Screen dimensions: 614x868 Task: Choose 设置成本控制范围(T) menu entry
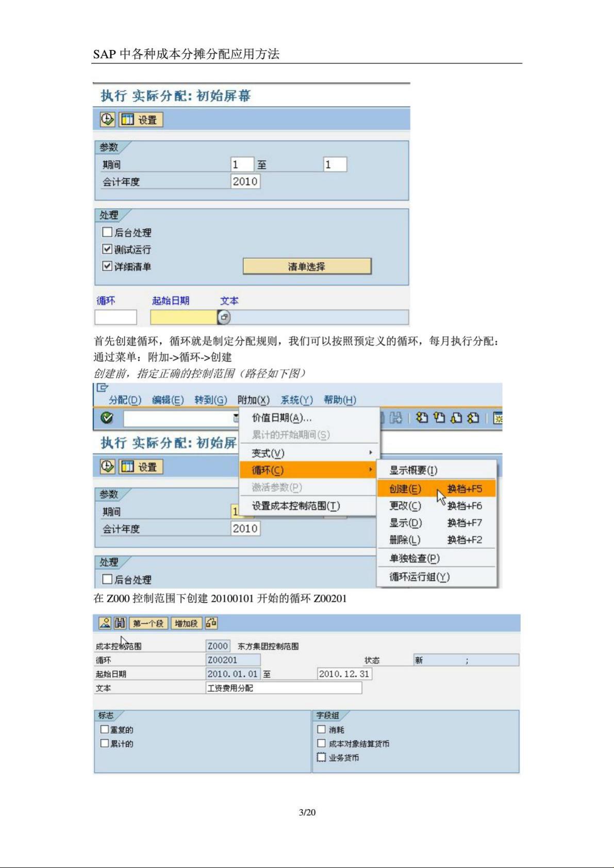[308, 506]
